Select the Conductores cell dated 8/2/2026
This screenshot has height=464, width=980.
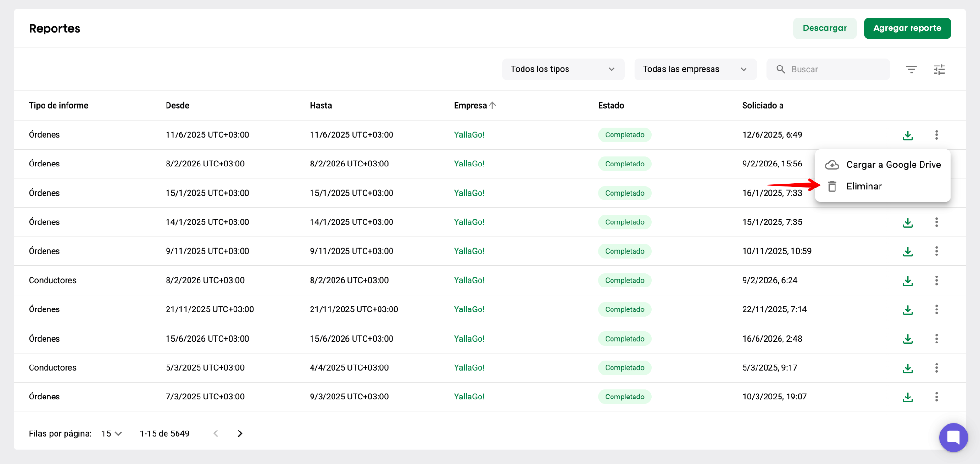(53, 280)
